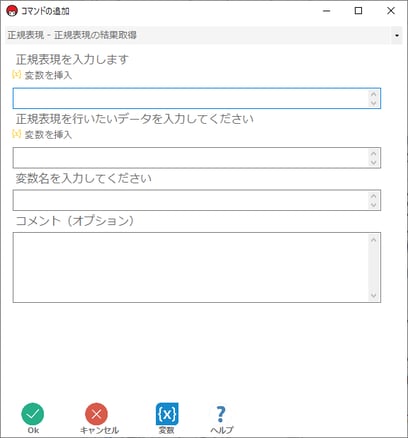Open the 正規表現の結果取得 command dropdown

[x=204, y=35]
